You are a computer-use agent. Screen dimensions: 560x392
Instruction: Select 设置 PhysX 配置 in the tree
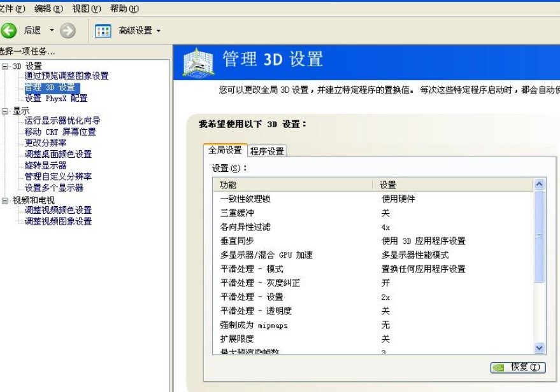click(56, 99)
